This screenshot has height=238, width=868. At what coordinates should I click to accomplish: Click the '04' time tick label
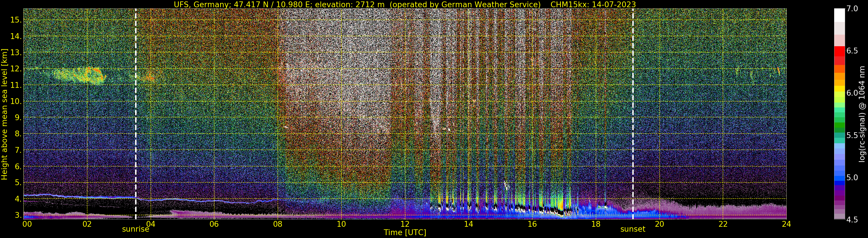[151, 224]
